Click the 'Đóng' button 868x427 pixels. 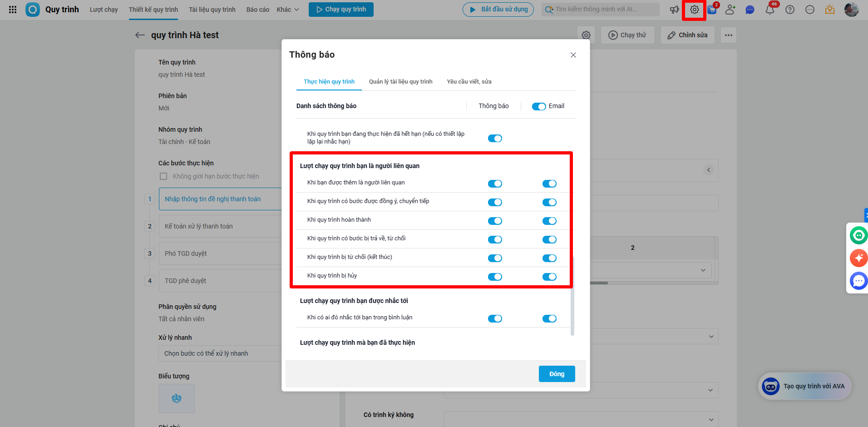(557, 374)
